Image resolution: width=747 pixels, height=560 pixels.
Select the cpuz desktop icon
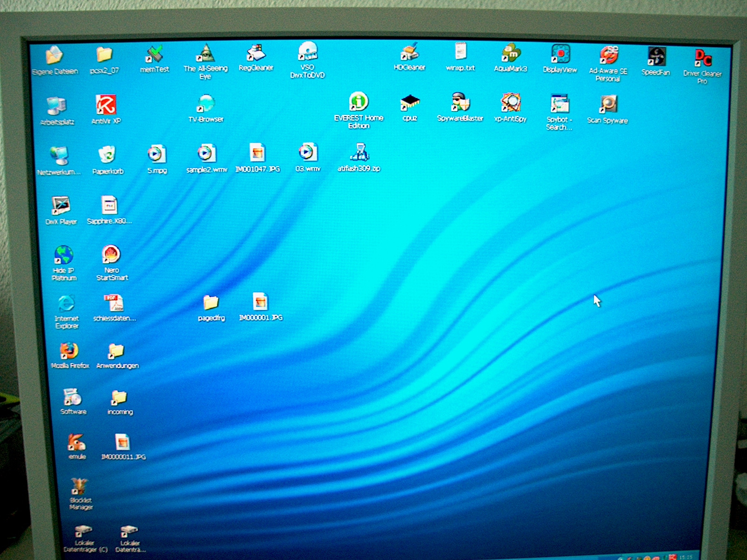point(409,104)
